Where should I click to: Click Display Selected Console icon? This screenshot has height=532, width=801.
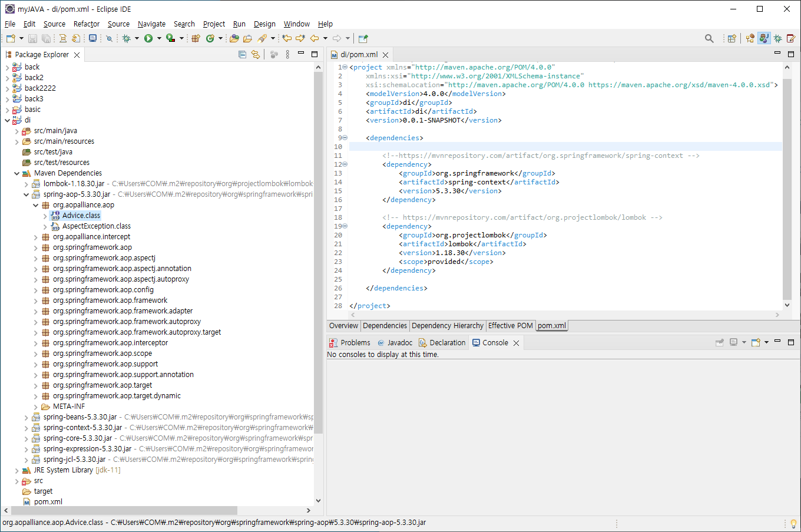(734, 342)
